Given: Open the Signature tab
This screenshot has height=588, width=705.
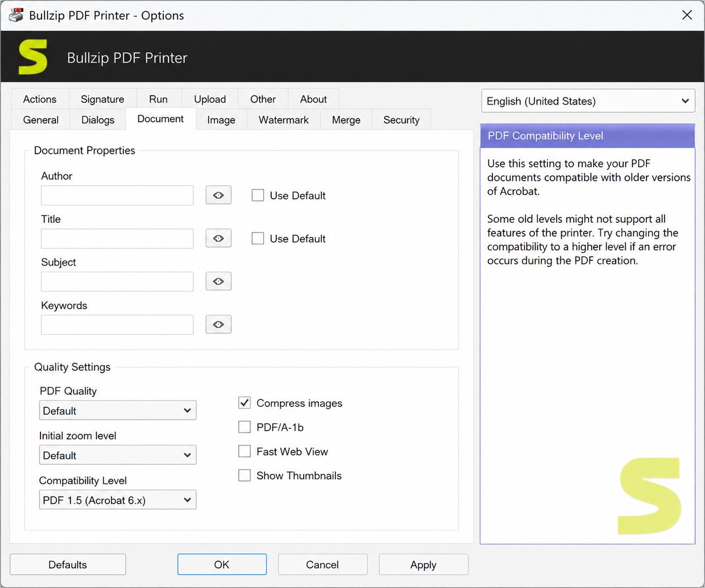Looking at the screenshot, I should (x=102, y=99).
